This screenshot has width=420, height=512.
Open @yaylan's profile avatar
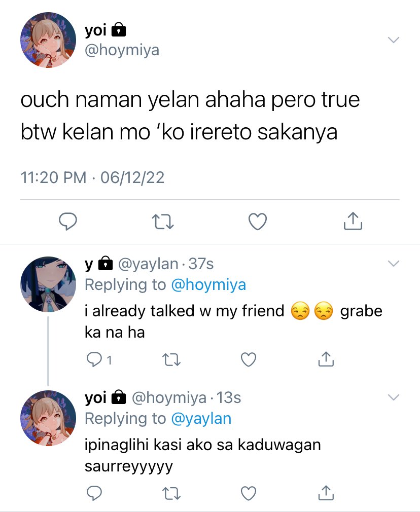[48, 284]
